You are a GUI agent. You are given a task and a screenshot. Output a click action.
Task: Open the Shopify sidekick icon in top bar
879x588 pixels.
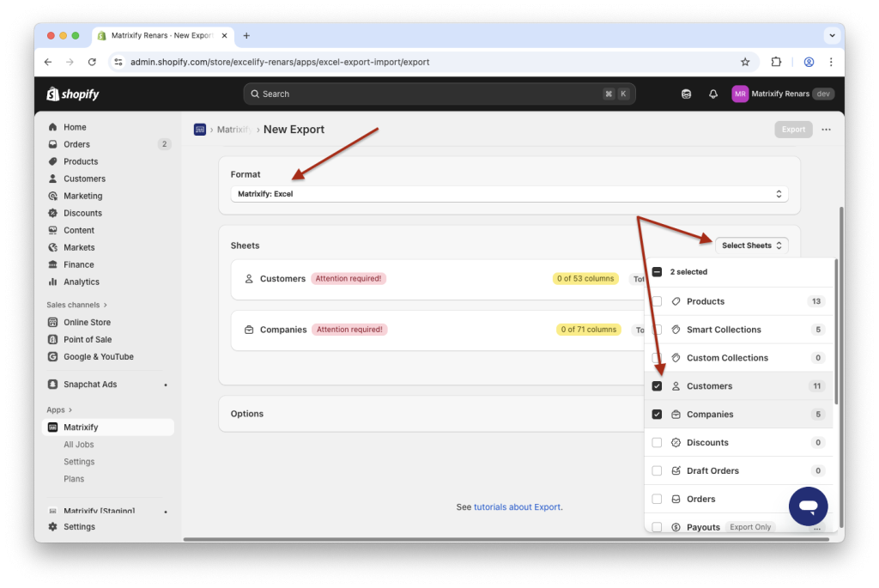(686, 94)
